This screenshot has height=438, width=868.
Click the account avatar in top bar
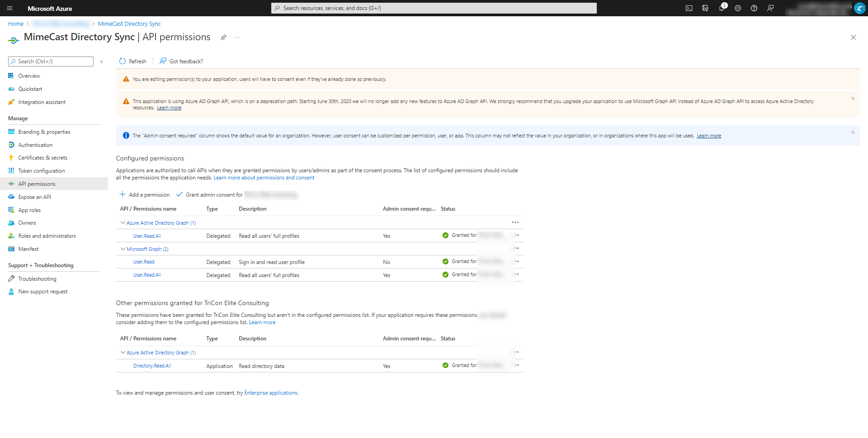[x=860, y=8]
